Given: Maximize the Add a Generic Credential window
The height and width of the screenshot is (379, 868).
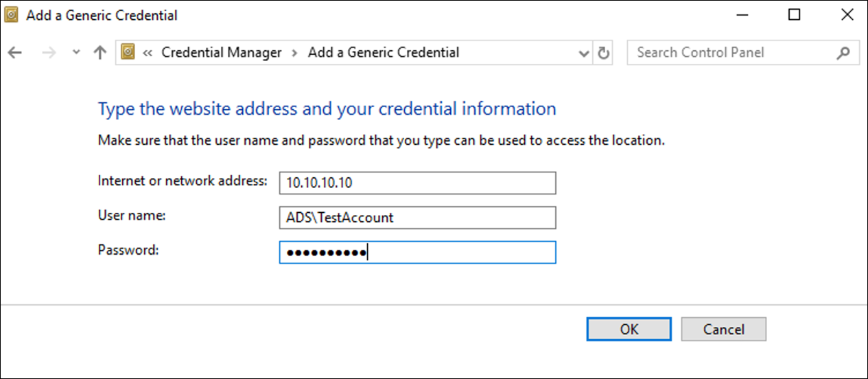Looking at the screenshot, I should coord(794,15).
